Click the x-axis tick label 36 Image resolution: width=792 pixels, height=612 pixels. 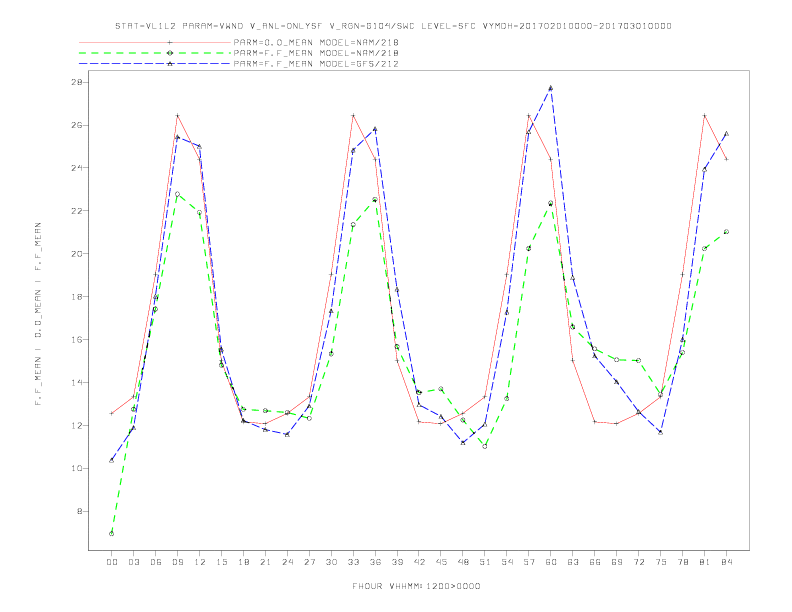[x=375, y=562]
